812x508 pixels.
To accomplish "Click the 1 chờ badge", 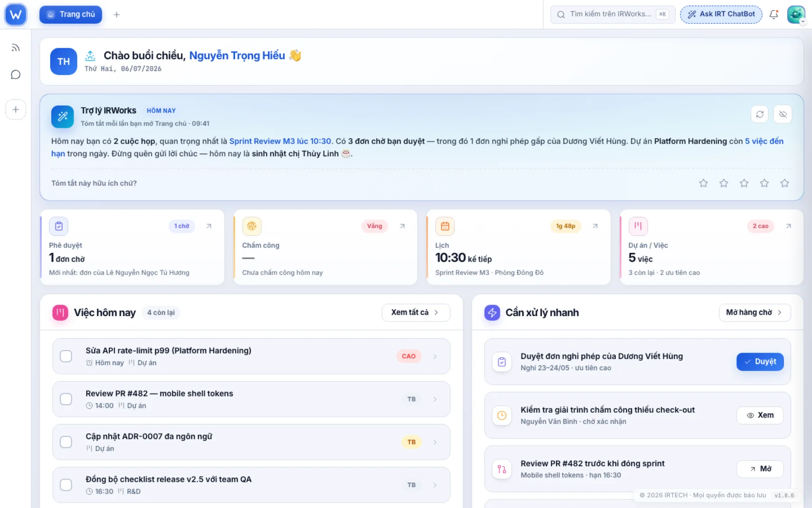I will point(182,226).
